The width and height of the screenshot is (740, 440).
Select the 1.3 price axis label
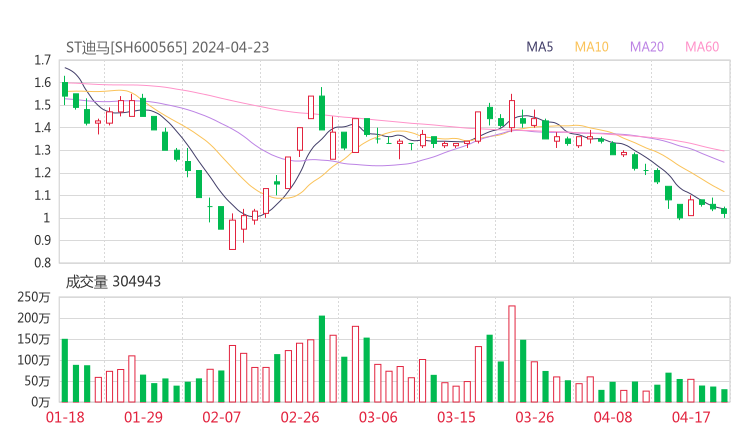click(42, 150)
